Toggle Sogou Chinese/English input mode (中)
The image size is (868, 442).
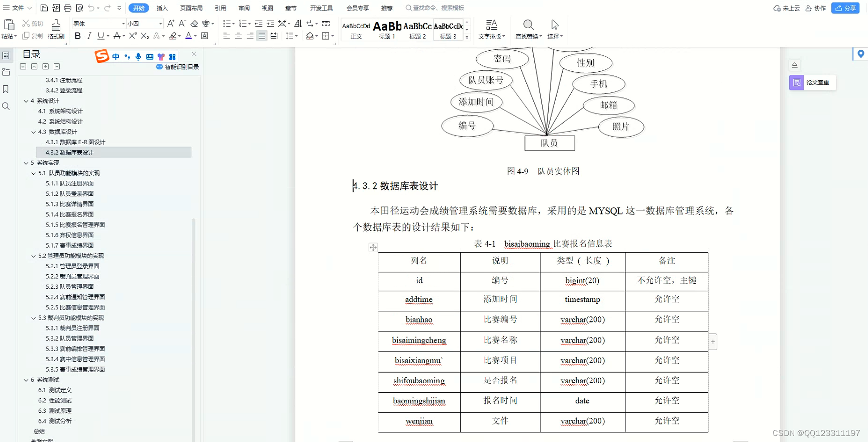(116, 57)
